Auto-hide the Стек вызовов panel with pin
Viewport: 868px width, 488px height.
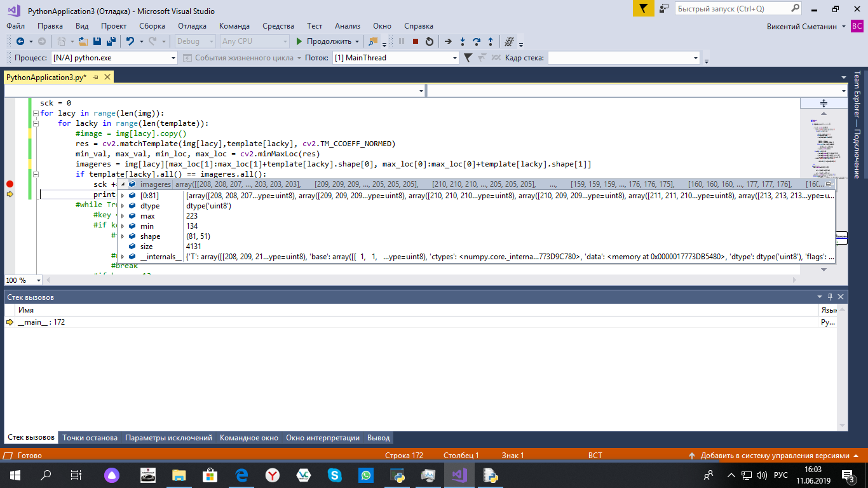830,297
